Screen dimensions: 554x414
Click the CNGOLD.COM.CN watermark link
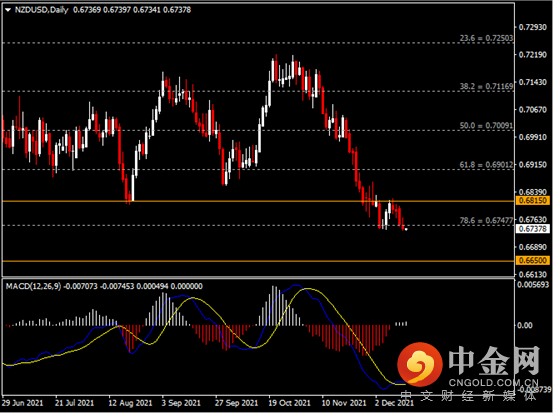[x=494, y=383]
